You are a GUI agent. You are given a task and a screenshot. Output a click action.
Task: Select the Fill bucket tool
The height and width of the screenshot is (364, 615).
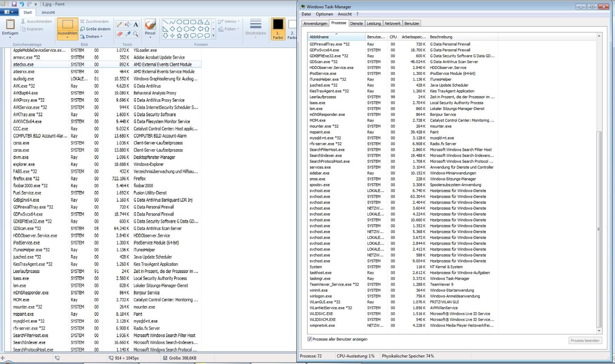click(x=127, y=24)
